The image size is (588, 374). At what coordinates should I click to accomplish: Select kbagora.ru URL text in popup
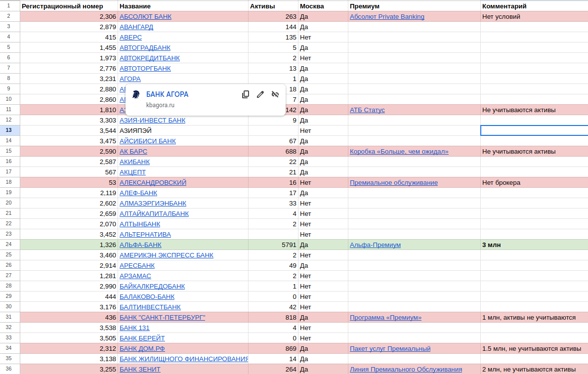click(x=160, y=105)
